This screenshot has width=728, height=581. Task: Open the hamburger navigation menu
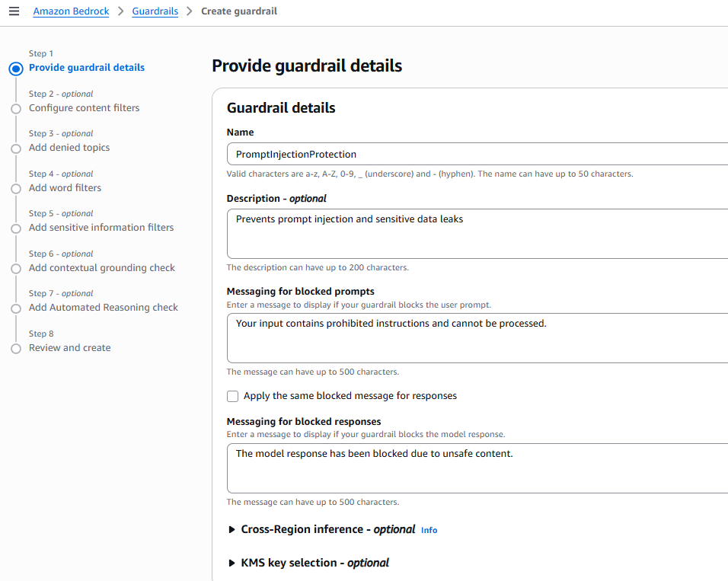14,11
